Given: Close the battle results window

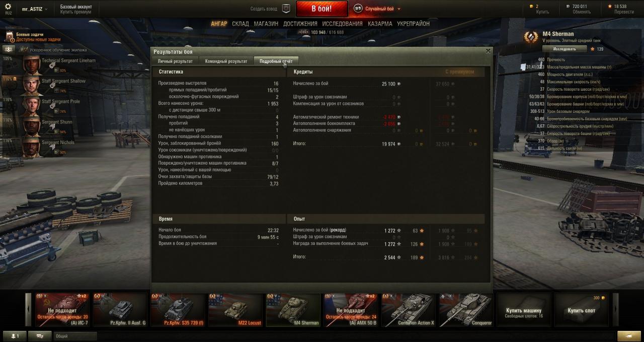Looking at the screenshot, I should pyautogui.click(x=488, y=51).
